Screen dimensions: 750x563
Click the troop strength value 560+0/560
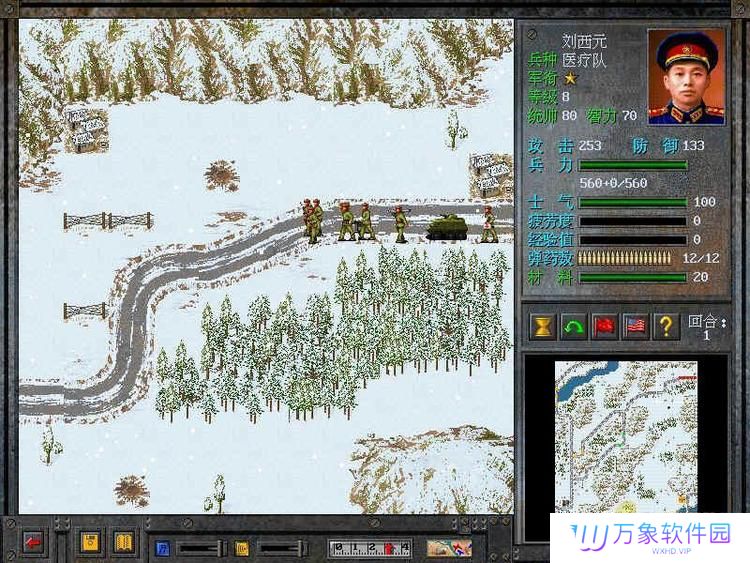coord(614,183)
